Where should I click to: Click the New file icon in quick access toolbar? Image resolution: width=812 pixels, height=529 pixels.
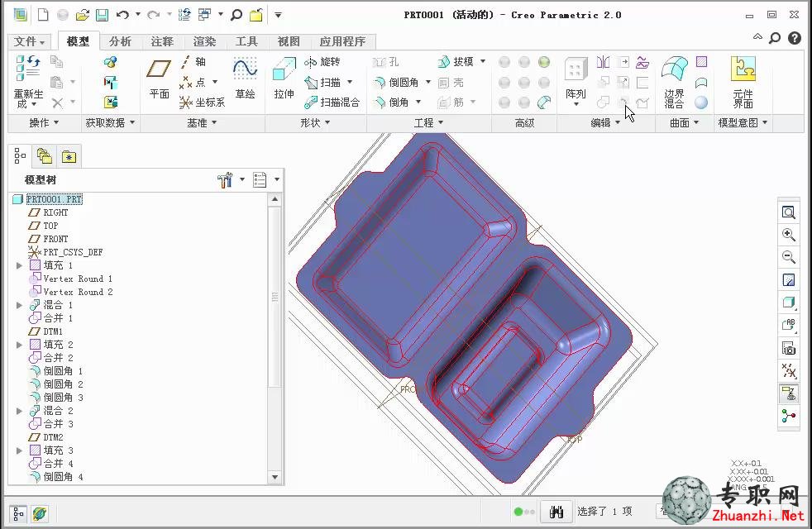click(43, 15)
